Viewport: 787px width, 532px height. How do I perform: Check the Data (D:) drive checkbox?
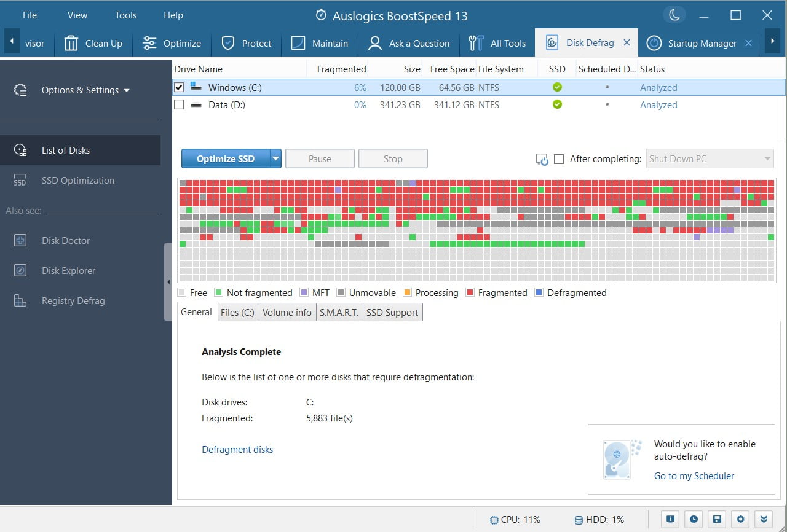click(x=179, y=105)
